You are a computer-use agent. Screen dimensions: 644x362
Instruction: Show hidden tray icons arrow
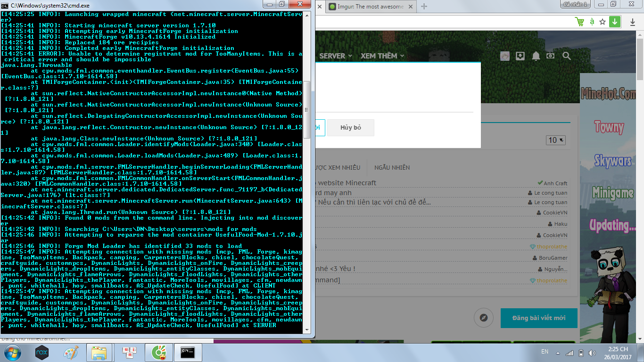[x=559, y=353]
